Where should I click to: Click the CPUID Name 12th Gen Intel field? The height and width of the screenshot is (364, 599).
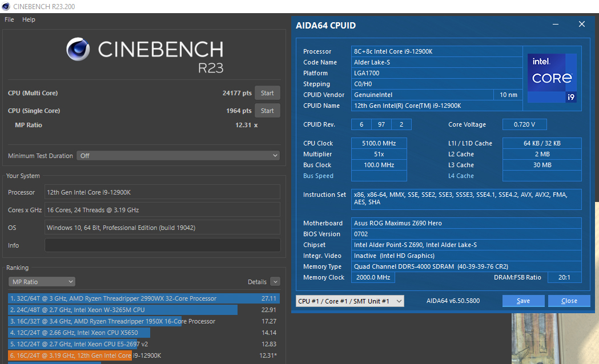[437, 106]
